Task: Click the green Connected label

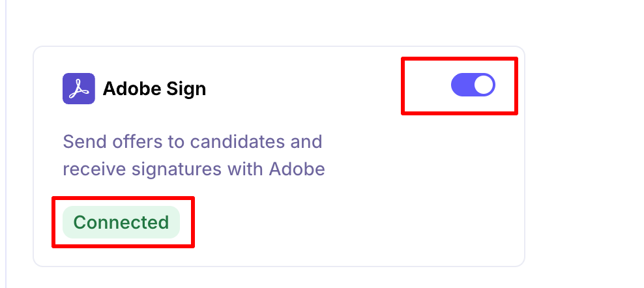Action: click(x=121, y=222)
